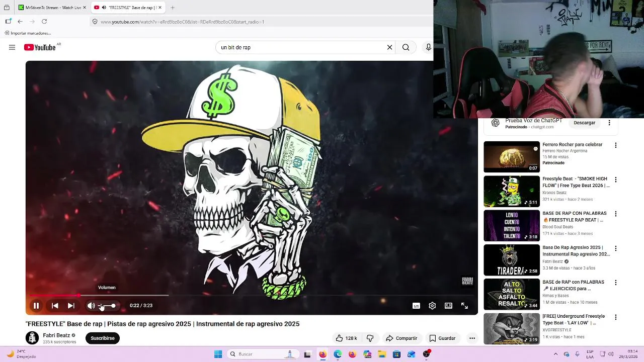Reload the page in the browser

[x=44, y=22]
